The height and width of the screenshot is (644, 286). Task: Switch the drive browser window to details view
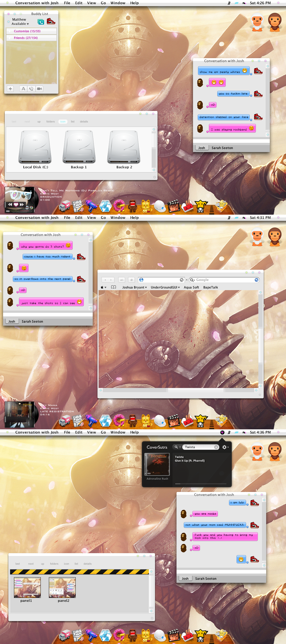(84, 122)
